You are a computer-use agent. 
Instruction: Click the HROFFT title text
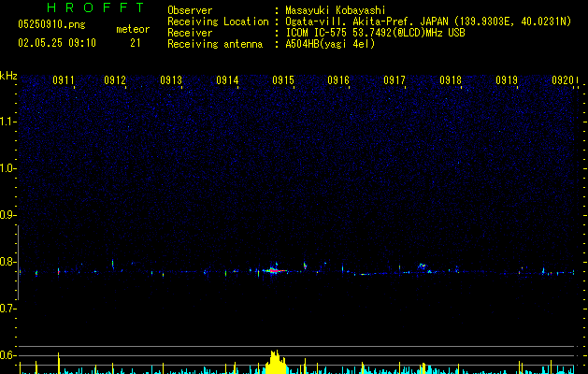pyautogui.click(x=95, y=7)
